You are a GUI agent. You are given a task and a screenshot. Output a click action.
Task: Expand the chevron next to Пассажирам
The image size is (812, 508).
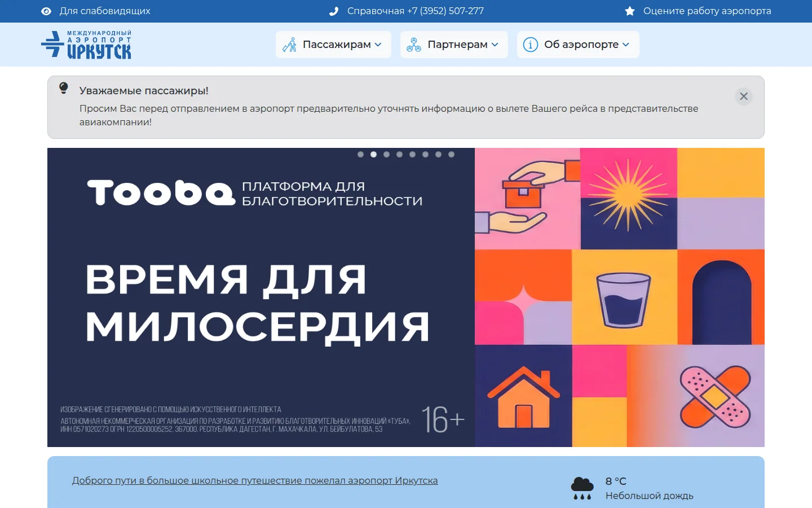pyautogui.click(x=378, y=45)
